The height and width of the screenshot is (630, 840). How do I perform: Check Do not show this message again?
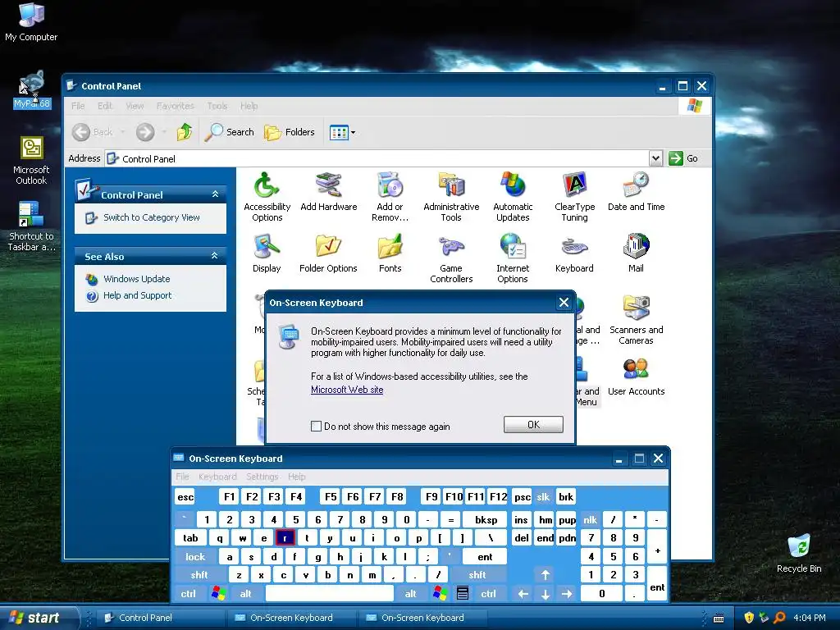[316, 427]
